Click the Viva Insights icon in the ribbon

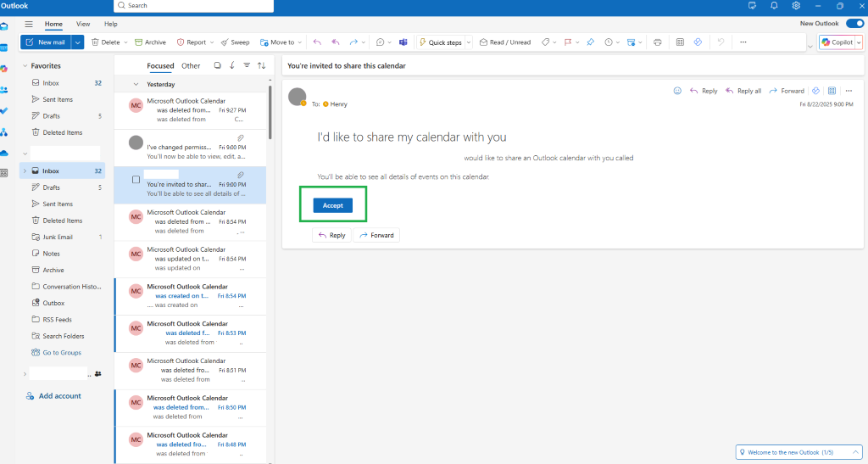[x=698, y=42]
